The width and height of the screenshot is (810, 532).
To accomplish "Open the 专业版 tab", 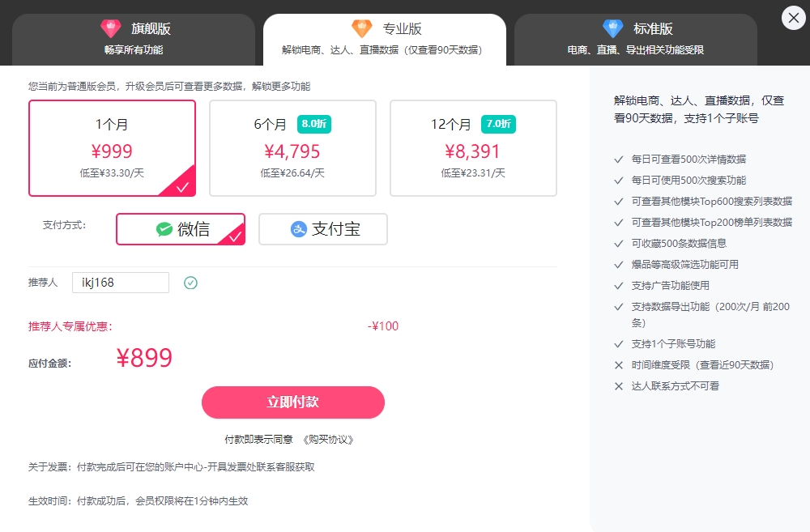I will (385, 39).
